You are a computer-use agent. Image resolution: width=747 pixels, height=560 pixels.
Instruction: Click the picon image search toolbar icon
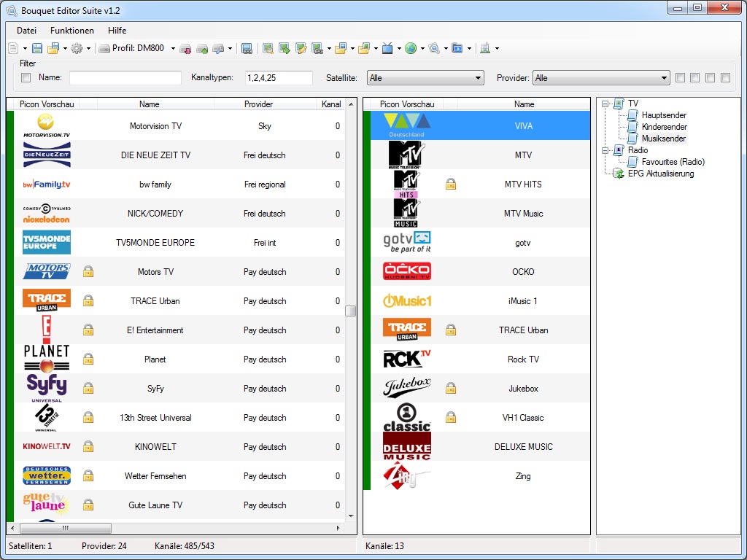point(268,48)
